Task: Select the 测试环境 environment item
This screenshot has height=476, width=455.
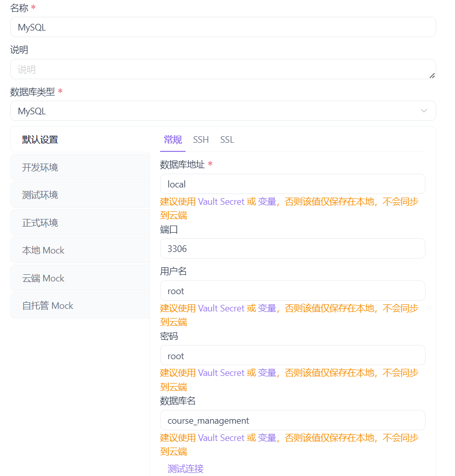Action: click(x=80, y=195)
